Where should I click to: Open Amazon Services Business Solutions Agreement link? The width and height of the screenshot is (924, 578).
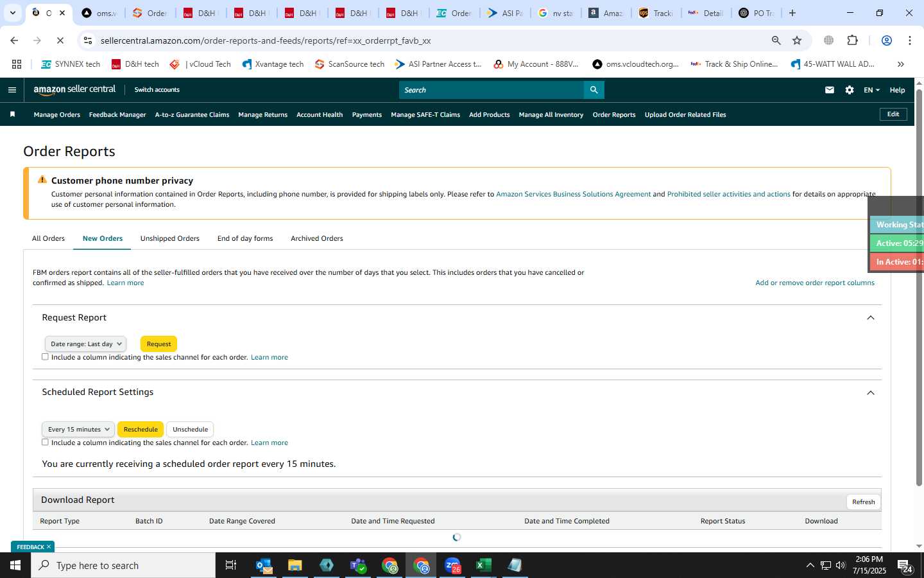pos(573,194)
